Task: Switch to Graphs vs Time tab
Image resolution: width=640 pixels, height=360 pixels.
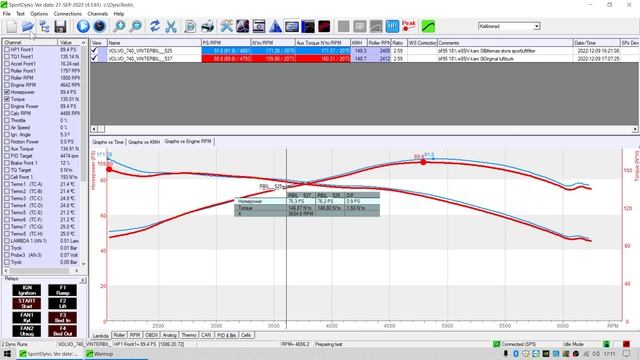Action: (x=108, y=142)
